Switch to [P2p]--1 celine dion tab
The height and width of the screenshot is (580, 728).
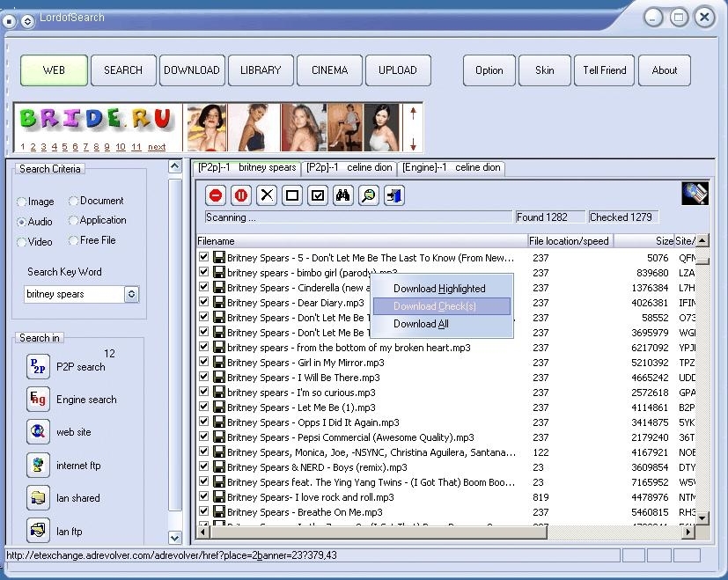(x=349, y=167)
